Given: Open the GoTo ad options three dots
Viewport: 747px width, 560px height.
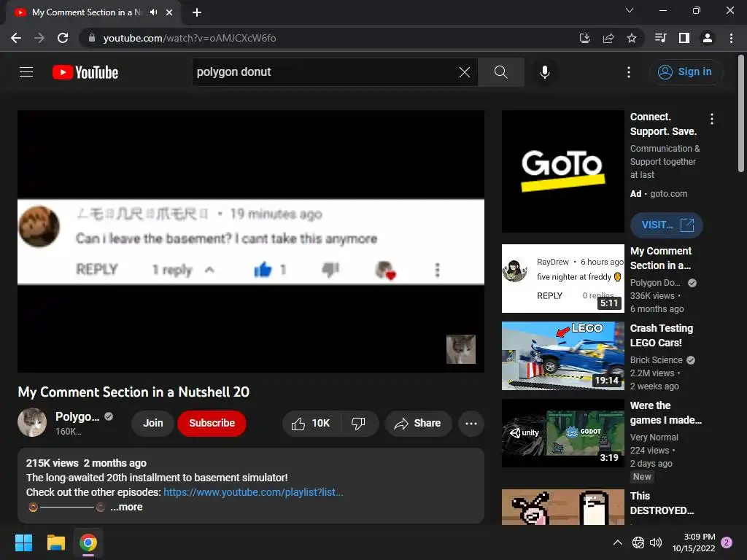Looking at the screenshot, I should coord(712,119).
